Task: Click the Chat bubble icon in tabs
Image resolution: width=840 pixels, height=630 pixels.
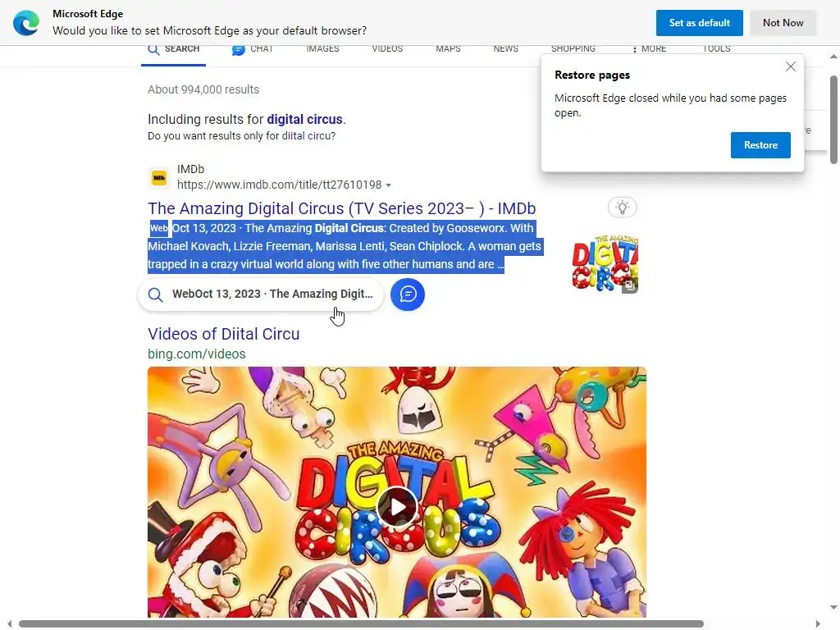Action: (x=239, y=50)
